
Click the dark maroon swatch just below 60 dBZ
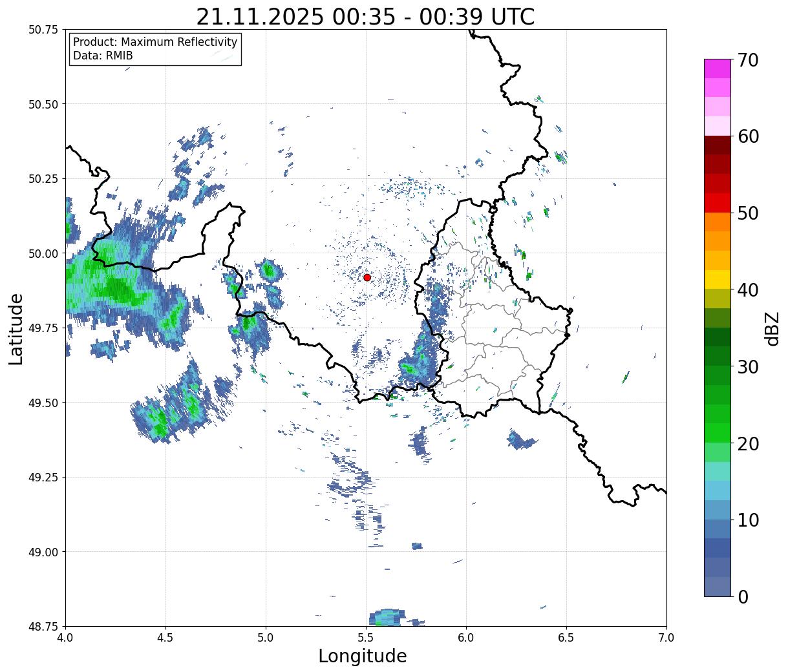(x=718, y=145)
